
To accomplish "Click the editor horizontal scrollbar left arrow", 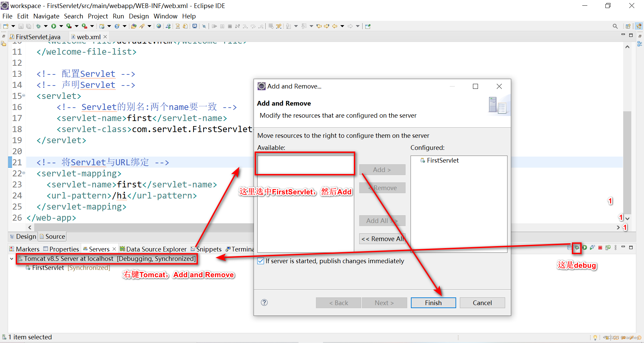I will (x=30, y=227).
